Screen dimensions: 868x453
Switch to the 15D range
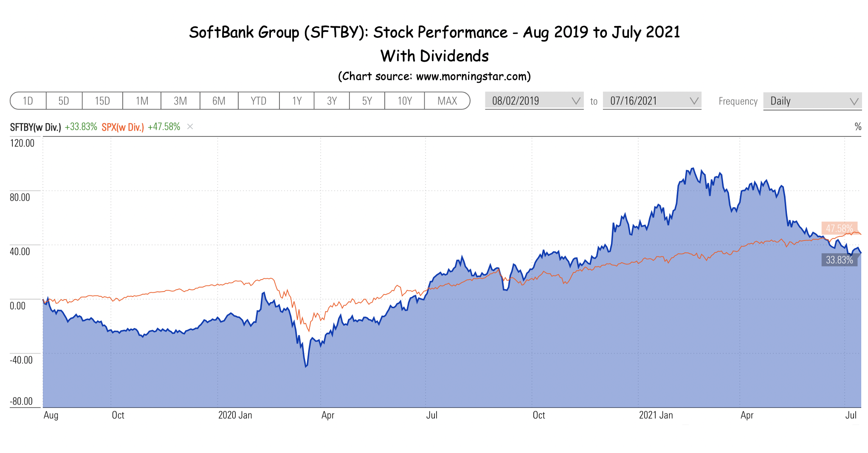point(102,101)
